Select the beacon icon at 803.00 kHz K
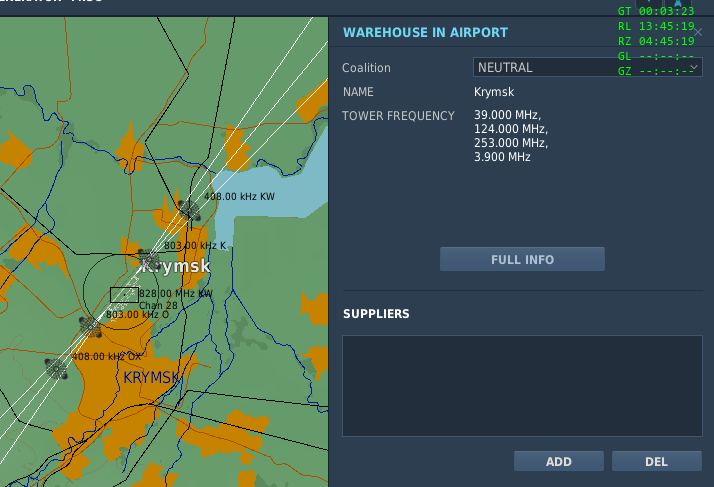The width and height of the screenshot is (714, 487). coord(148,260)
